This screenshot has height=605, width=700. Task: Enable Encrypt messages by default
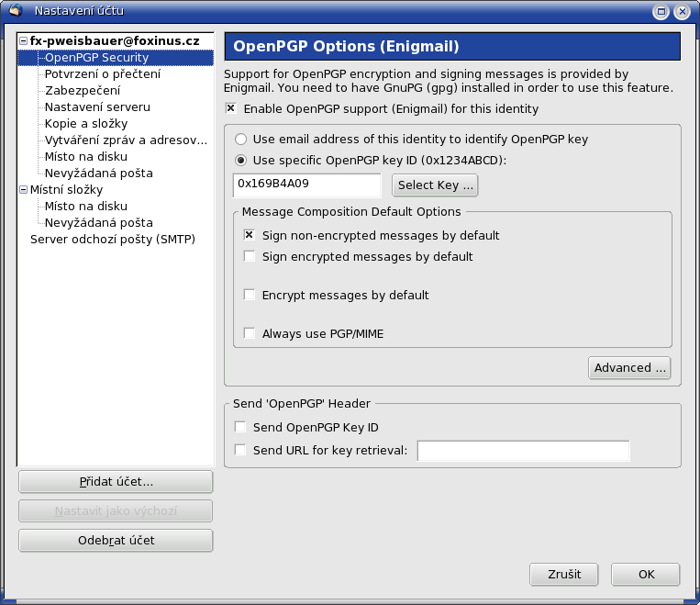tap(250, 295)
